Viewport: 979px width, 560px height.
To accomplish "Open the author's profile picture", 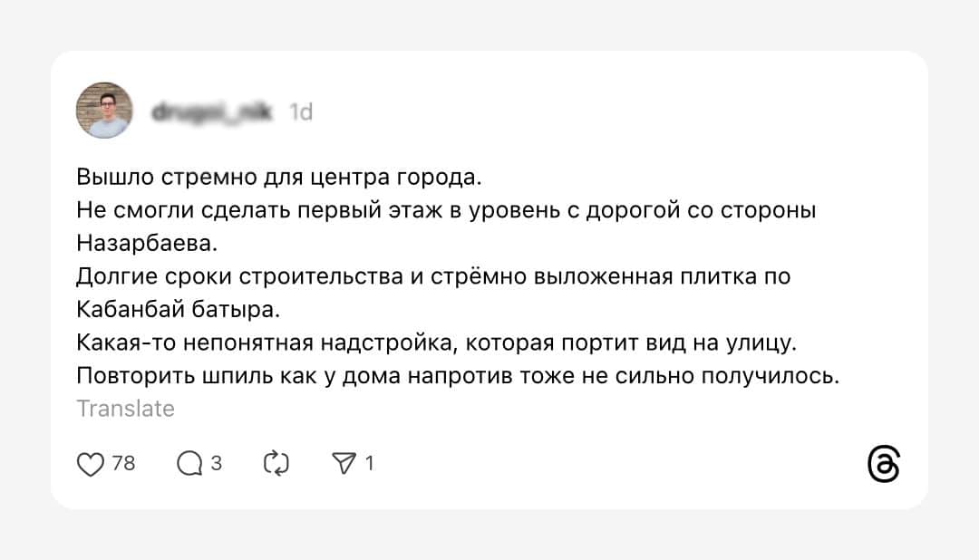I will pyautogui.click(x=104, y=111).
